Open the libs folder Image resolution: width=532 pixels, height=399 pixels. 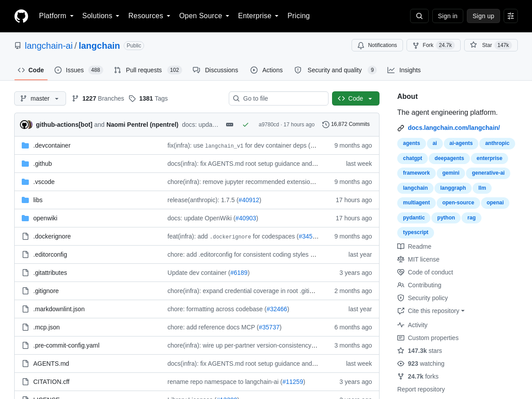coord(38,200)
